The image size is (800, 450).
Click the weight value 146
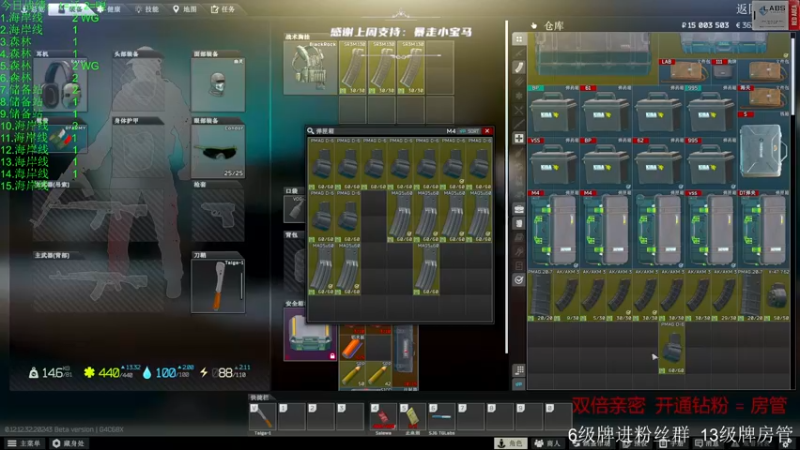tap(53, 373)
